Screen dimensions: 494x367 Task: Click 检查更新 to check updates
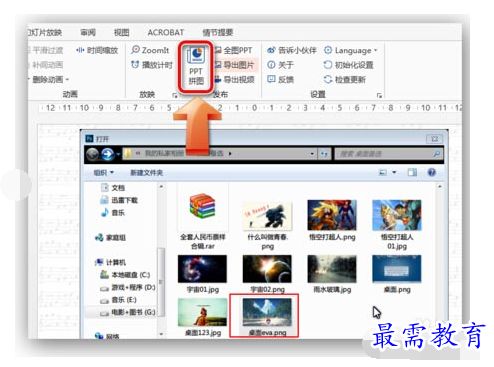[345, 79]
